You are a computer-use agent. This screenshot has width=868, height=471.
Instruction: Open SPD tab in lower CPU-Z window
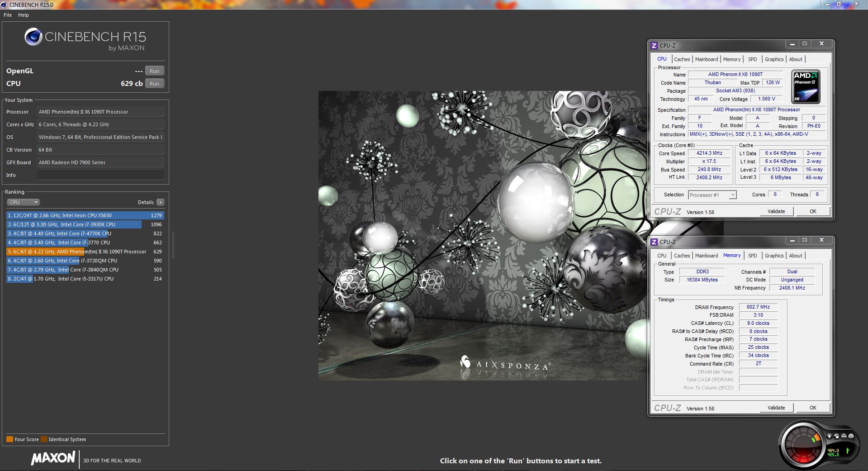[752, 256]
